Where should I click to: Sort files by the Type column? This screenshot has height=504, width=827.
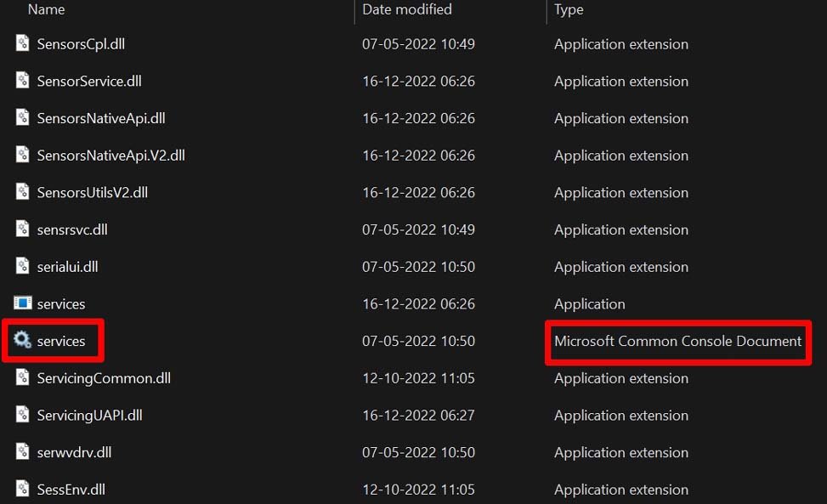click(x=568, y=9)
